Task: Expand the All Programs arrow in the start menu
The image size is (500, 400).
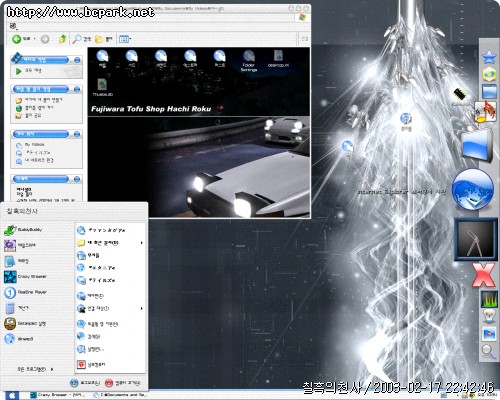Action: pos(52,369)
